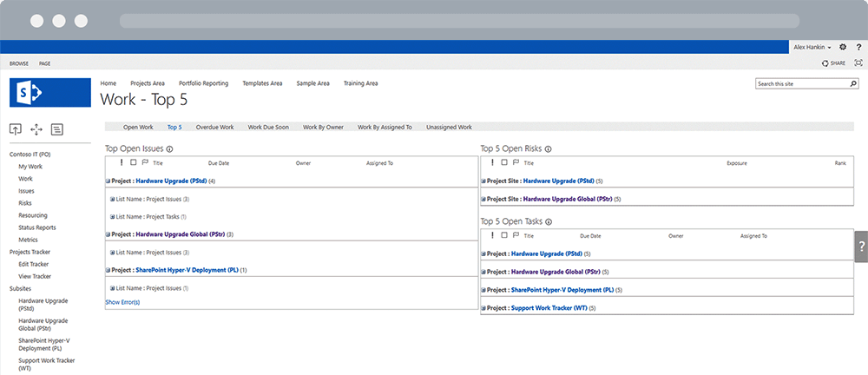Click the Show Error(s) link
Screen dimensions: 868x375
[x=122, y=302]
